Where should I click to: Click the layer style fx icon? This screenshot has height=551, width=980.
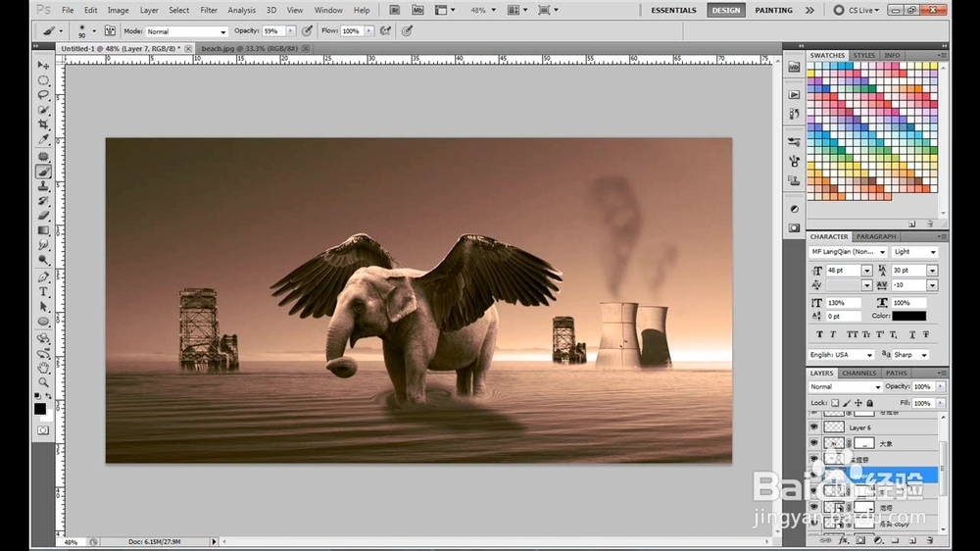[x=843, y=540]
